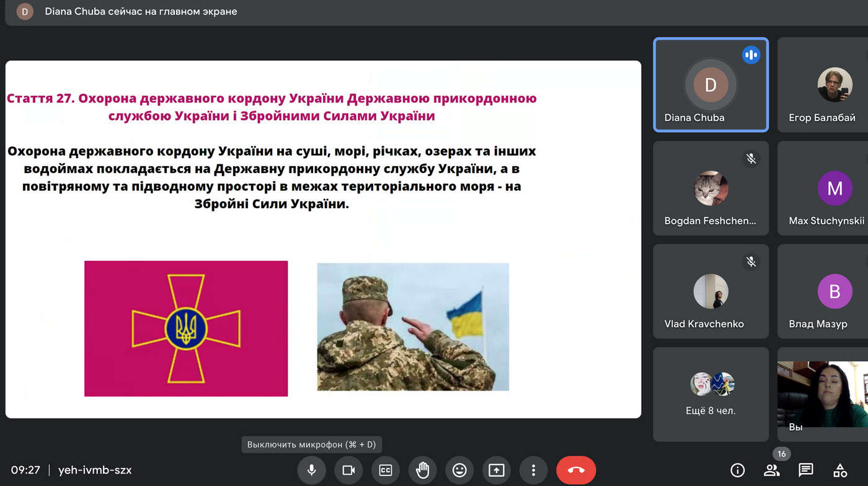Open the emoji reactions button
The width and height of the screenshot is (868, 486).
tap(459, 471)
